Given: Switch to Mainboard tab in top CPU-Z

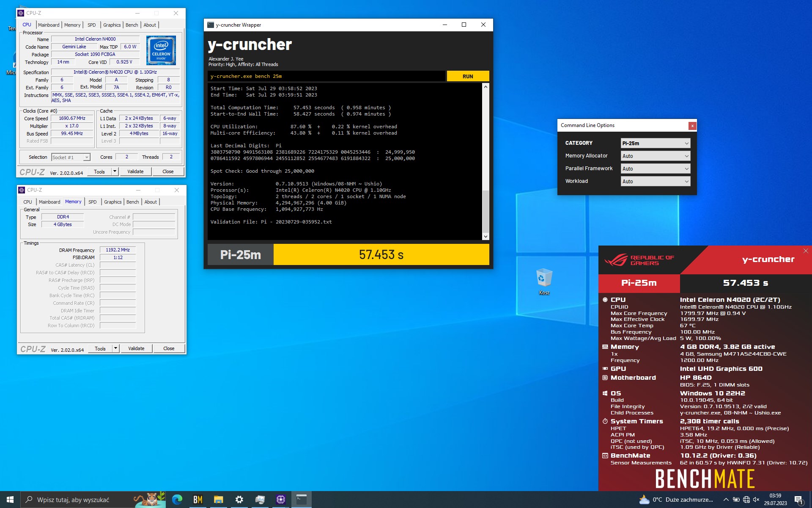Looking at the screenshot, I should (49, 25).
